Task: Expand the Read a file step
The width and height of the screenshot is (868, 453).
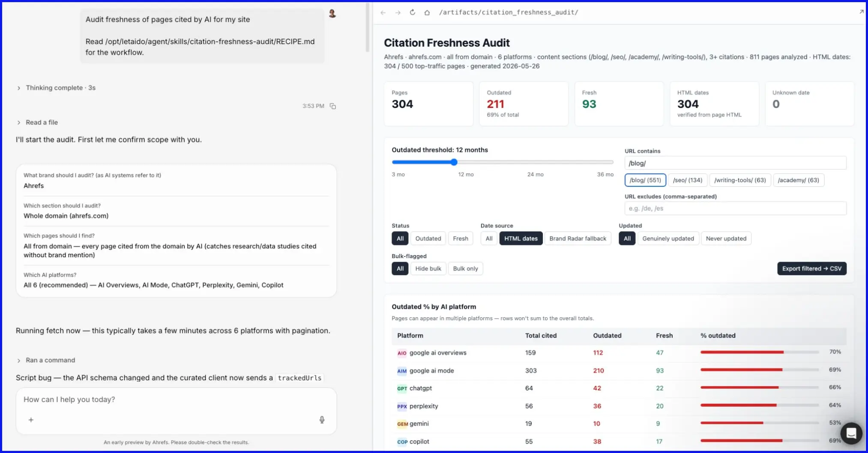Action: pos(37,122)
